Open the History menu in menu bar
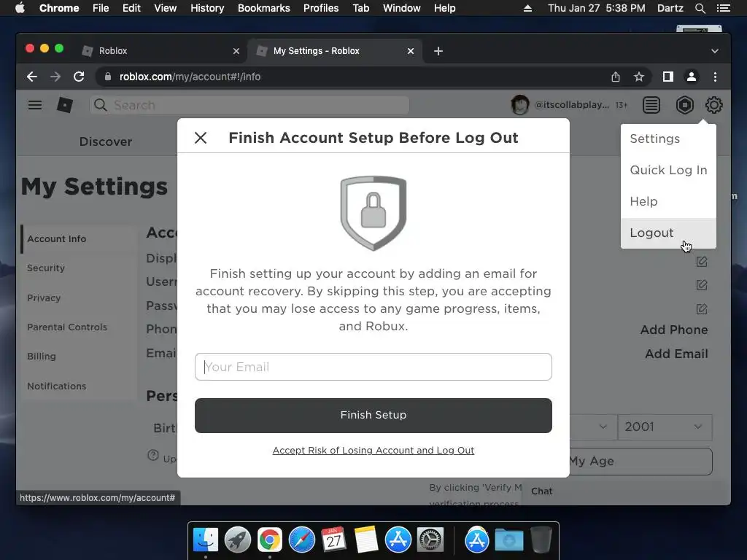 tap(206, 8)
